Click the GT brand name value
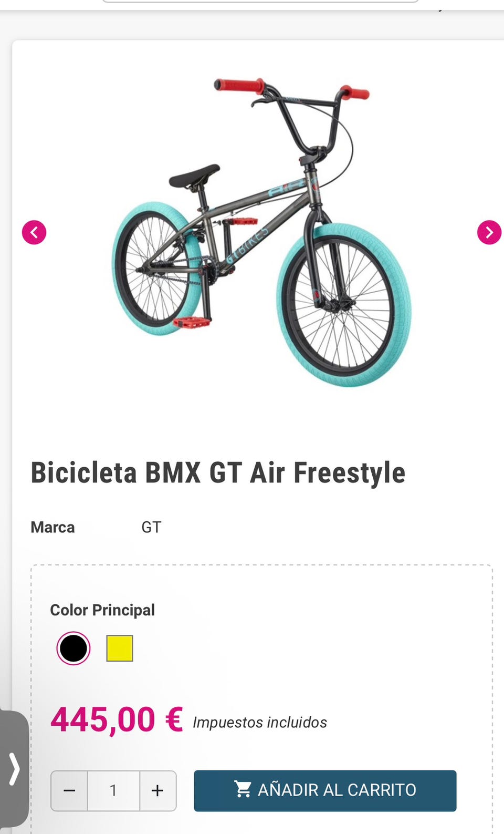The image size is (504, 834). [x=151, y=527]
